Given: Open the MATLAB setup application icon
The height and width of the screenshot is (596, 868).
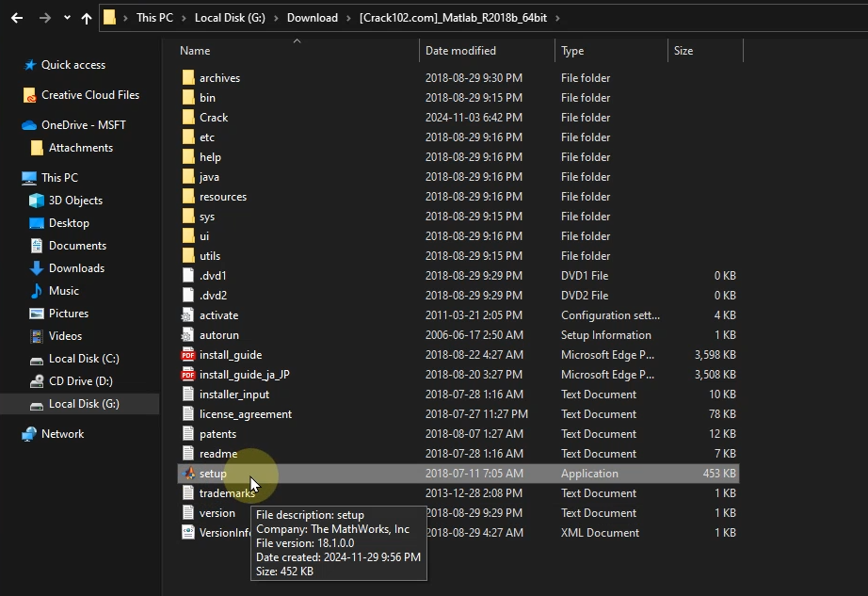Looking at the screenshot, I should (188, 474).
